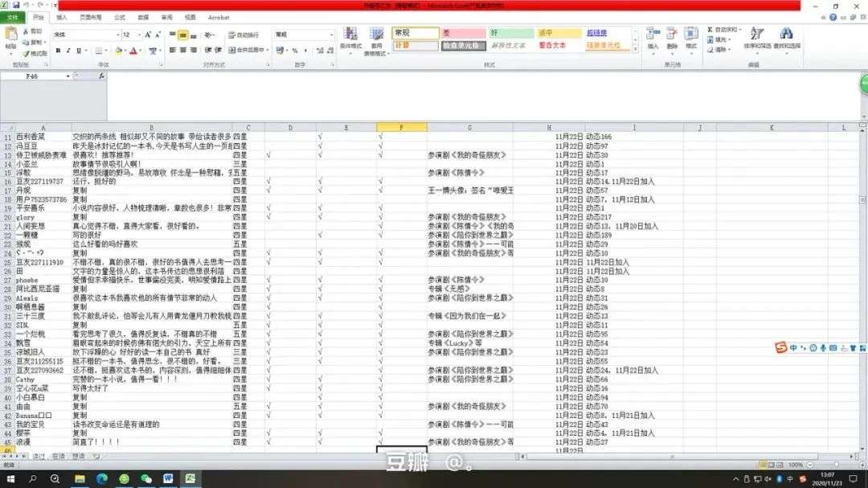Toggle bottom vertical alignment
Image resolution: width=868 pixels, height=488 pixels.
[193, 35]
